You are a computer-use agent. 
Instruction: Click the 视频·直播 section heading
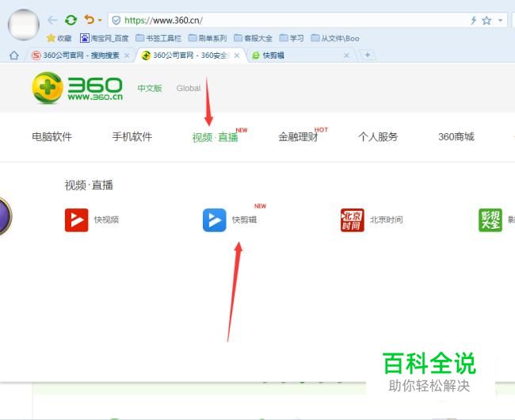pos(89,185)
